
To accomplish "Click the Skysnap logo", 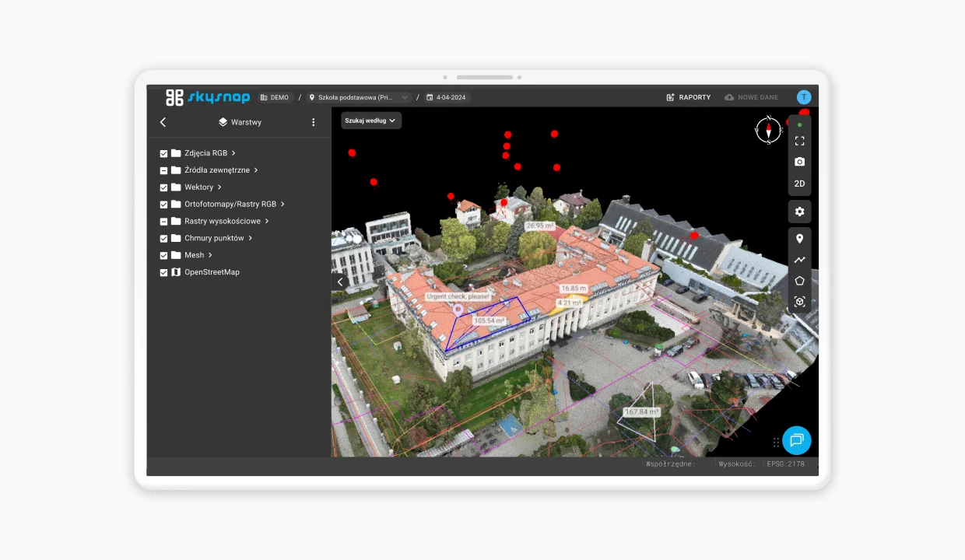I will pyautogui.click(x=208, y=97).
